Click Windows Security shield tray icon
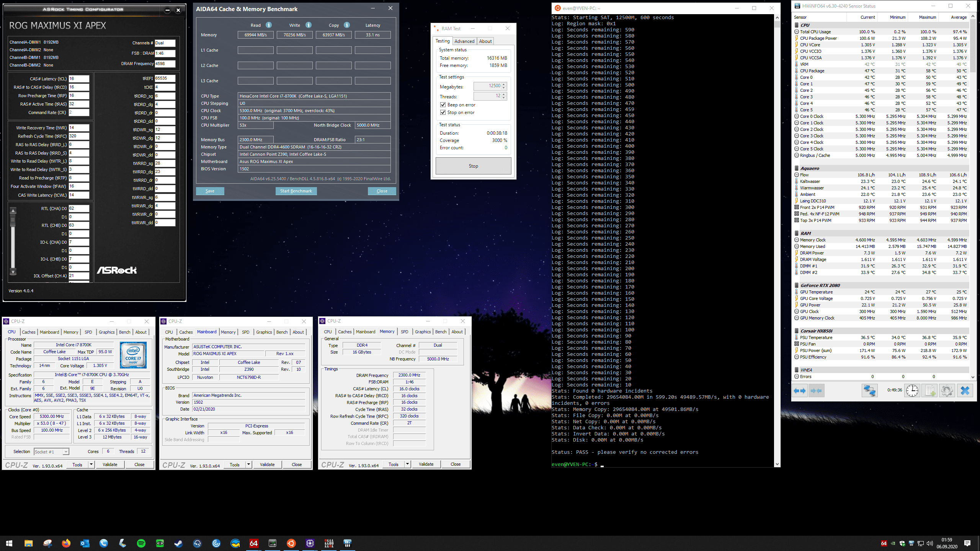The height and width of the screenshot is (551, 980). point(902,543)
